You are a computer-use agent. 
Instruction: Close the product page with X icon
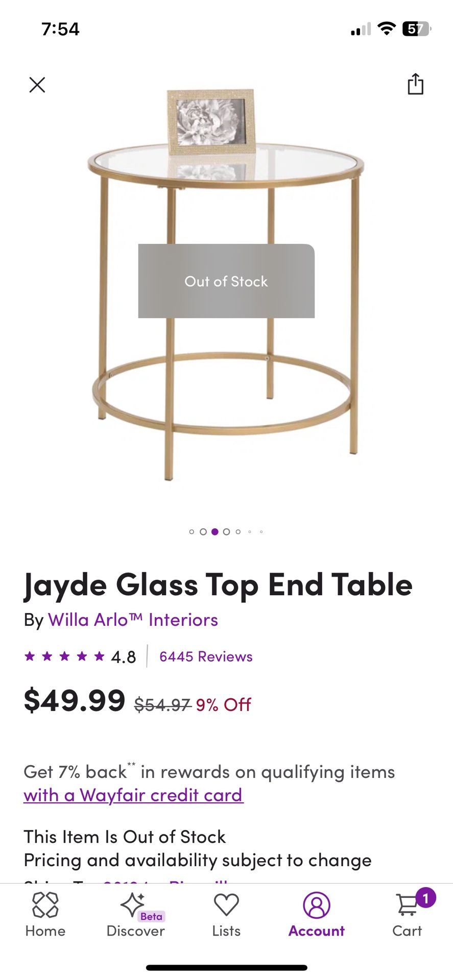(x=37, y=85)
